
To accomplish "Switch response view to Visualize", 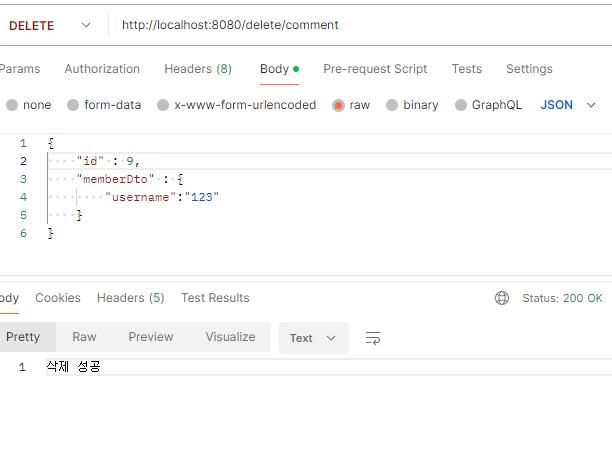I will coord(230,337).
